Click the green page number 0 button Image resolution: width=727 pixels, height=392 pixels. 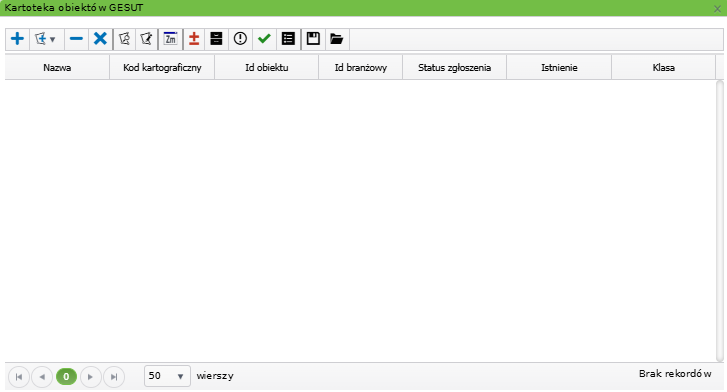click(66, 377)
